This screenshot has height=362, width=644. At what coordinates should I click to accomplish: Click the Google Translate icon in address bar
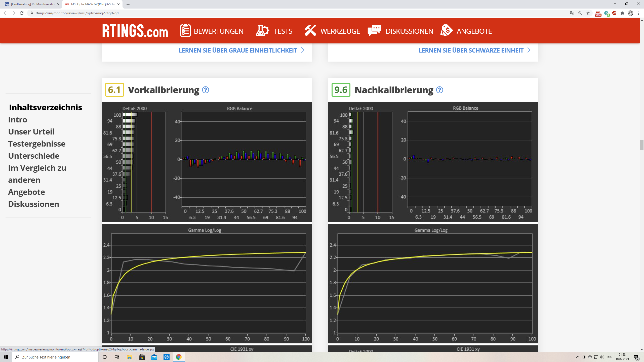coord(572,13)
